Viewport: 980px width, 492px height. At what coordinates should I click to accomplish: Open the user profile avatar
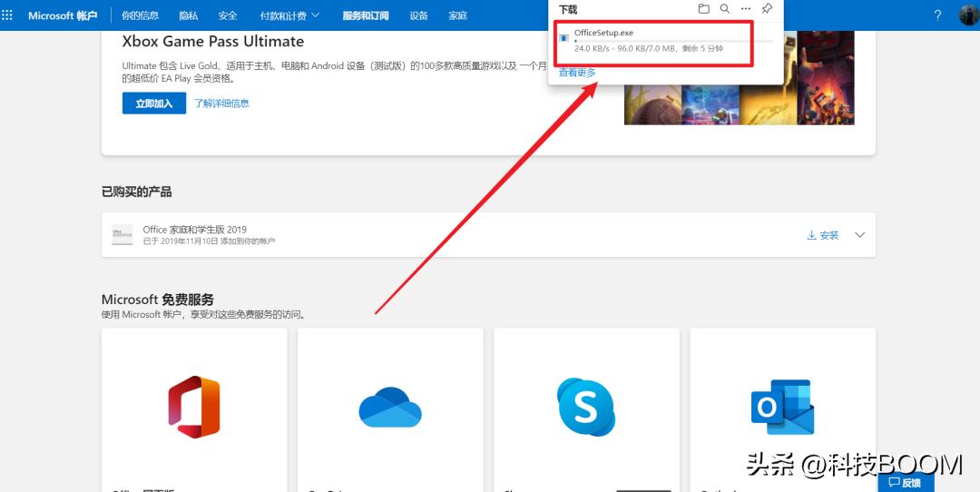click(x=968, y=15)
